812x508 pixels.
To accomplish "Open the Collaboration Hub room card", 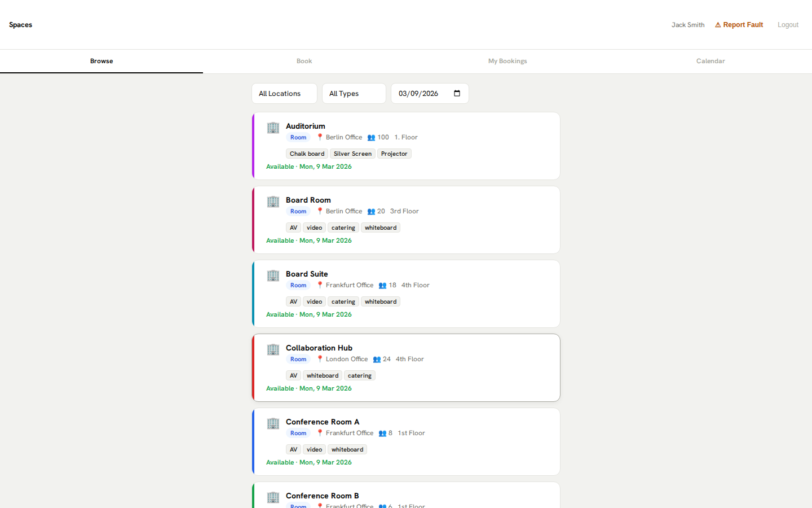I will point(406,367).
